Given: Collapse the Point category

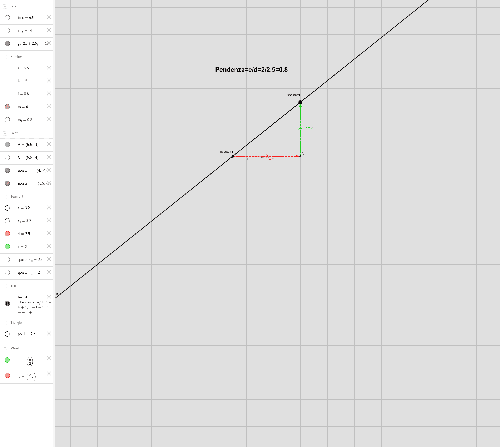Looking at the screenshot, I should coord(5,133).
